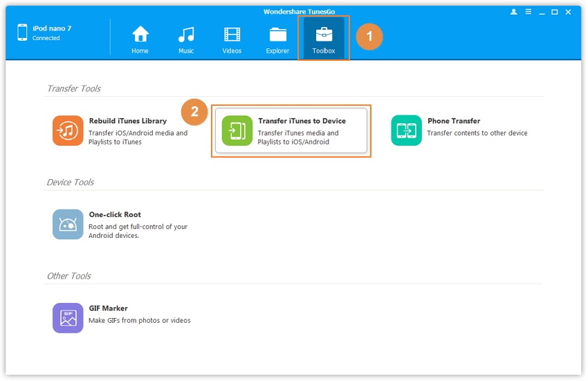
Task: Open the user account icon
Action: coord(514,12)
